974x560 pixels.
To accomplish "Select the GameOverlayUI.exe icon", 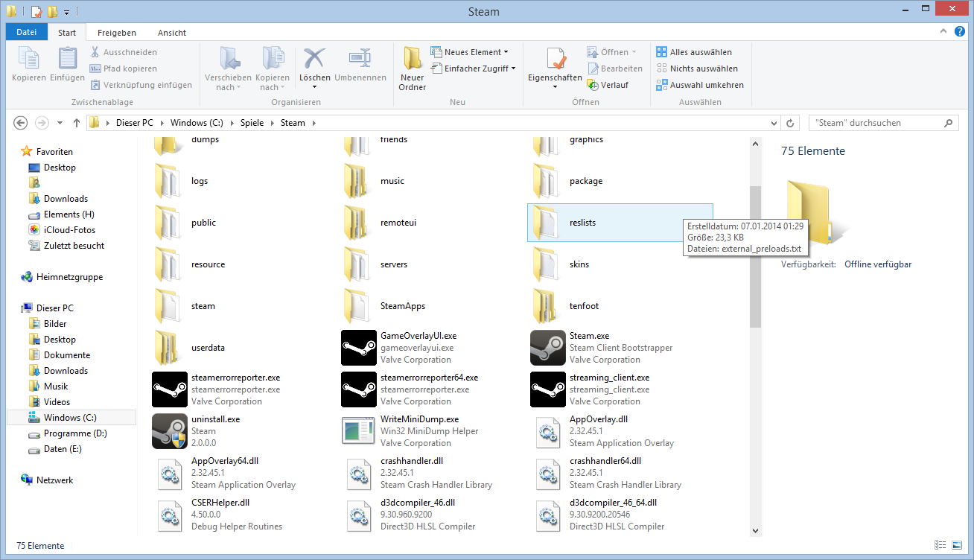I will (359, 348).
